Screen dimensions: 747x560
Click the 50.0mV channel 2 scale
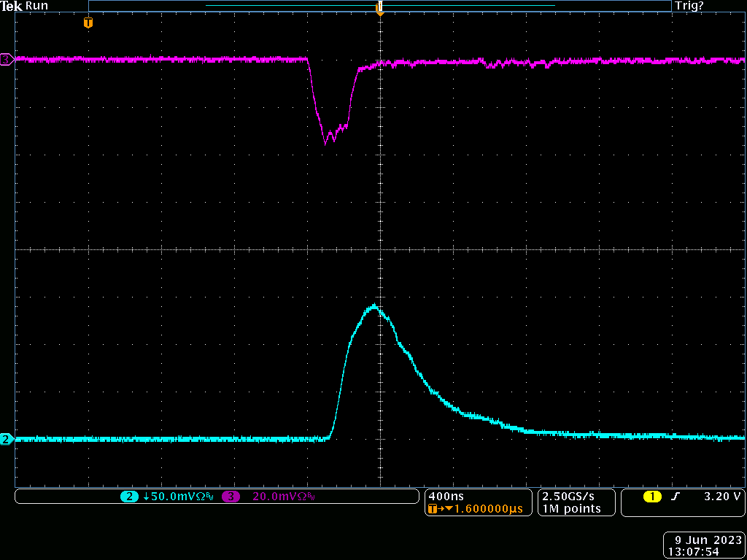coord(178,497)
